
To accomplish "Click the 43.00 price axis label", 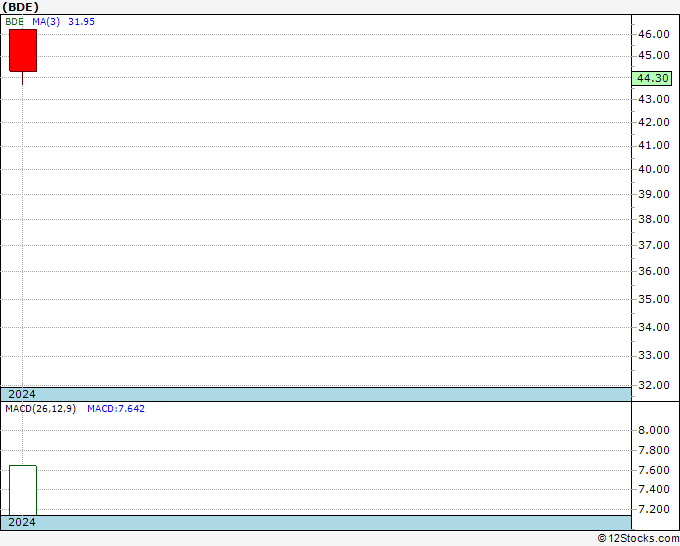I will 654,99.
